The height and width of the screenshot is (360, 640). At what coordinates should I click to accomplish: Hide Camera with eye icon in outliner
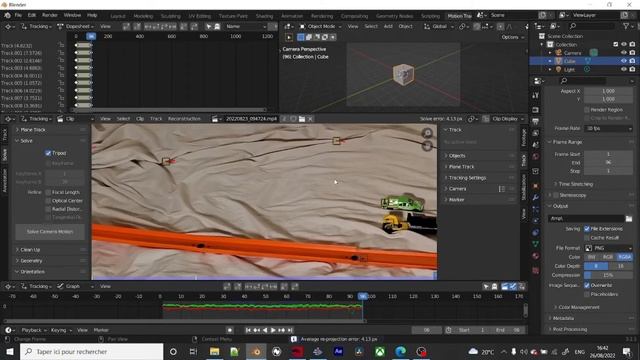[623, 53]
